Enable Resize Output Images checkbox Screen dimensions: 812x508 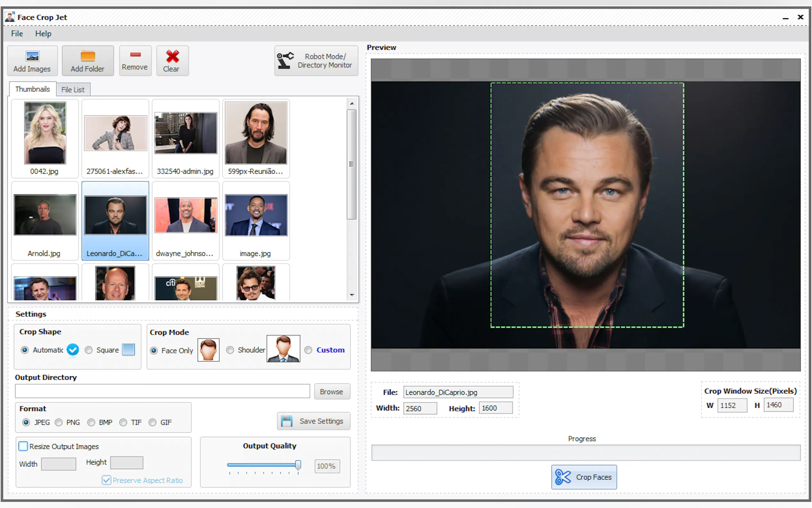[23, 446]
